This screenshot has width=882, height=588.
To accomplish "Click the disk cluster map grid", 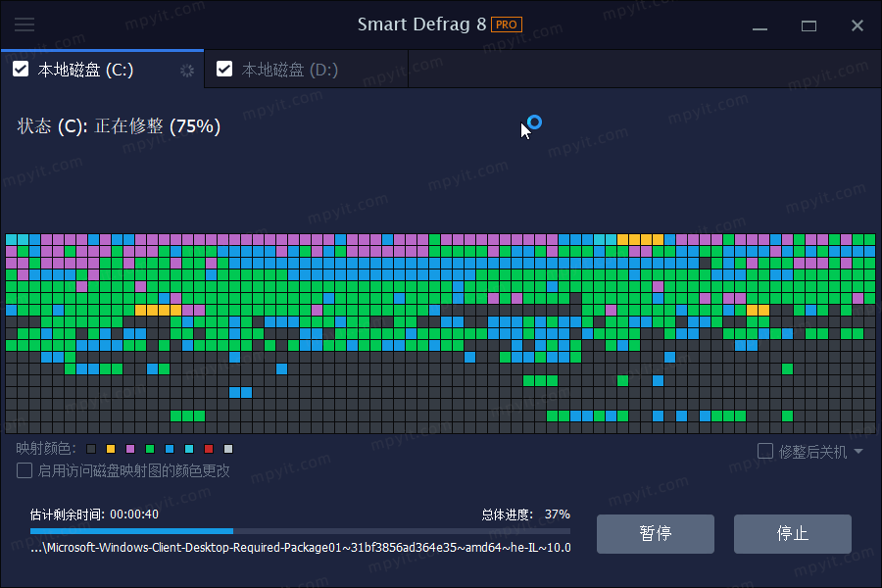I will click(x=441, y=333).
